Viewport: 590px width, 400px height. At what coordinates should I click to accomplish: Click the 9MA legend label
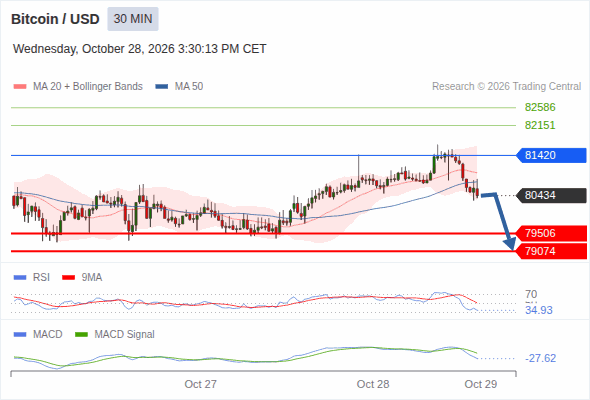pos(92,278)
